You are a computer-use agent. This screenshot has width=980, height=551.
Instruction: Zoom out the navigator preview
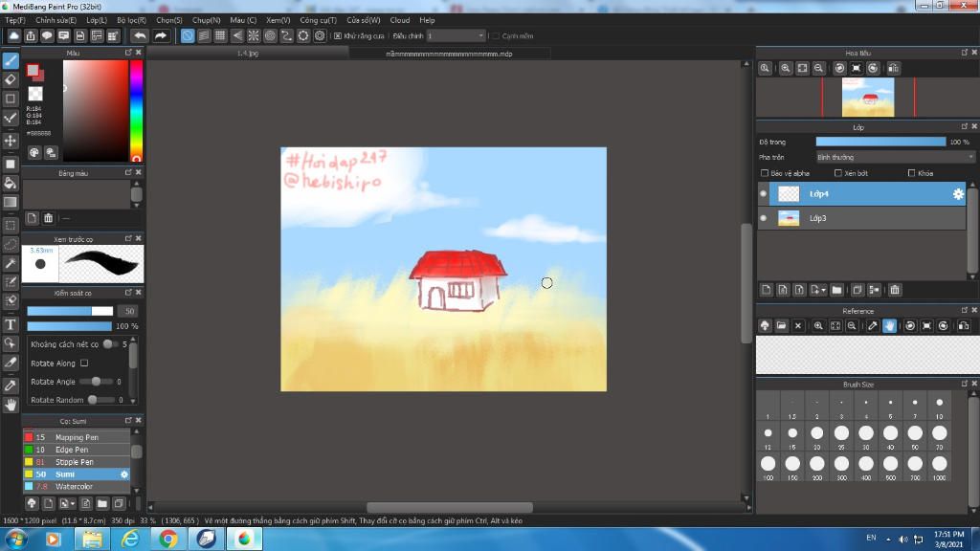tap(818, 68)
